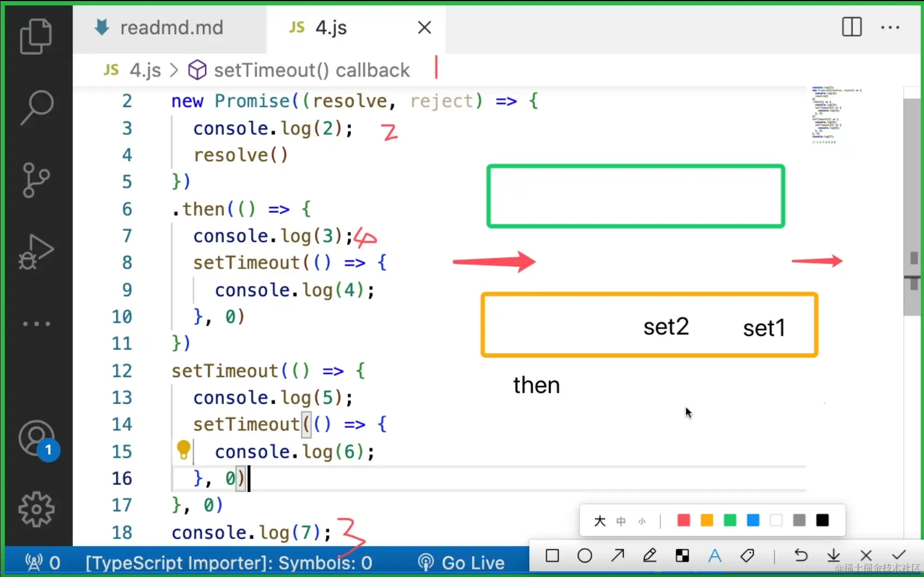924x577 pixels.
Task: Click on '.then(() => {' line
Action: (x=241, y=209)
